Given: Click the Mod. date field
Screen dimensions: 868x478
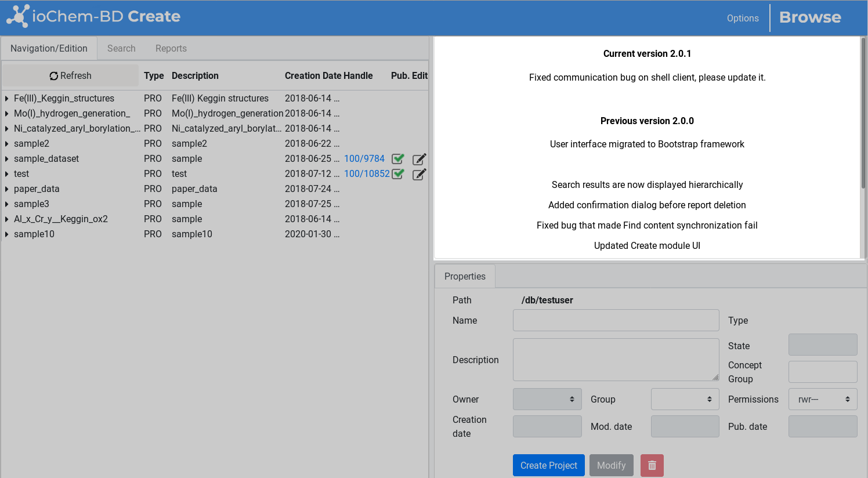Looking at the screenshot, I should pyautogui.click(x=685, y=426).
